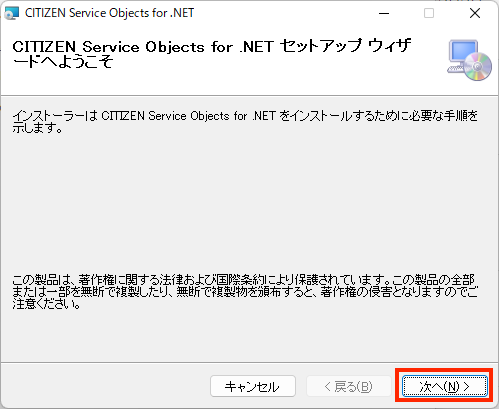Minimize the setup wizard window
The height and width of the screenshot is (409, 499).
click(x=384, y=13)
